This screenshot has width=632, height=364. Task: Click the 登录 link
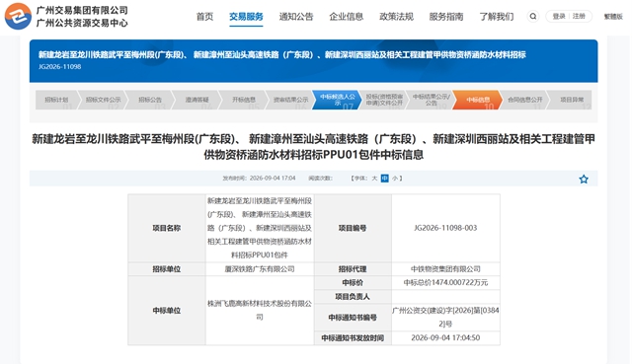pyautogui.click(x=559, y=16)
